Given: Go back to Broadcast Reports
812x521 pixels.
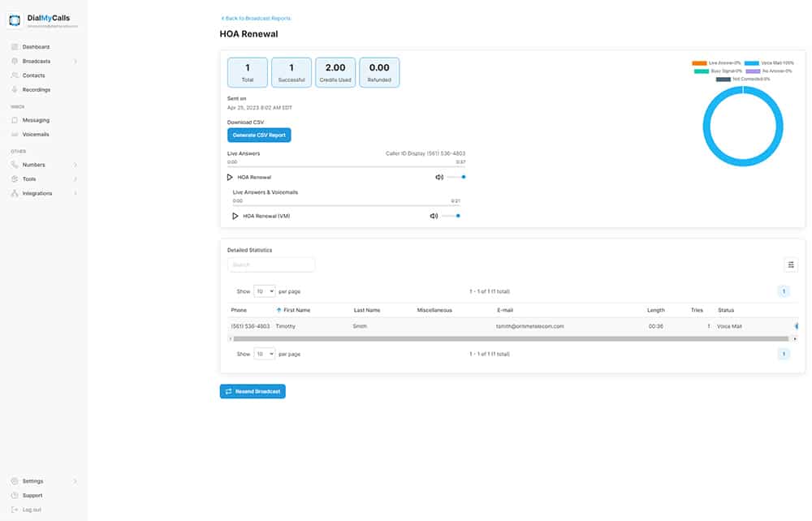Looking at the screenshot, I should click(256, 18).
